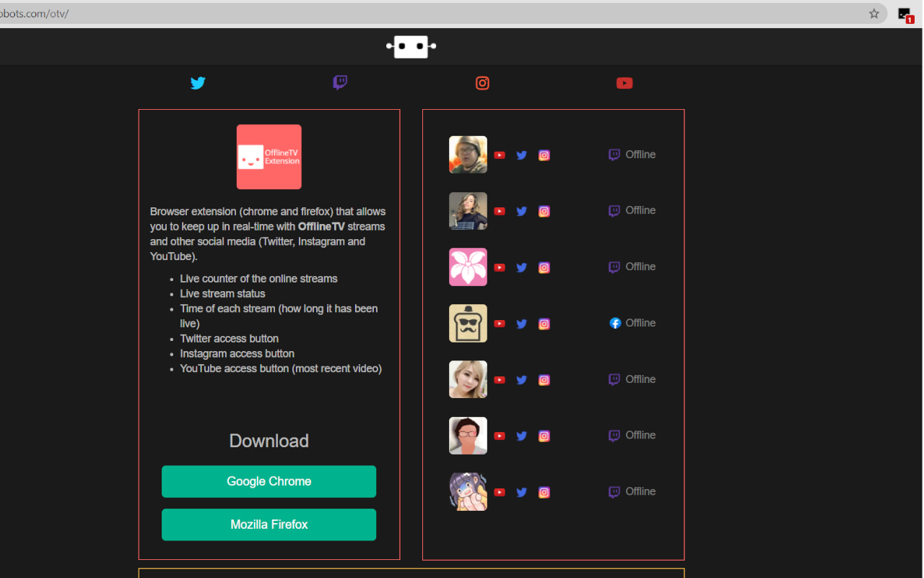Click the Google Chrome download button
The image size is (924, 578).
pos(269,481)
